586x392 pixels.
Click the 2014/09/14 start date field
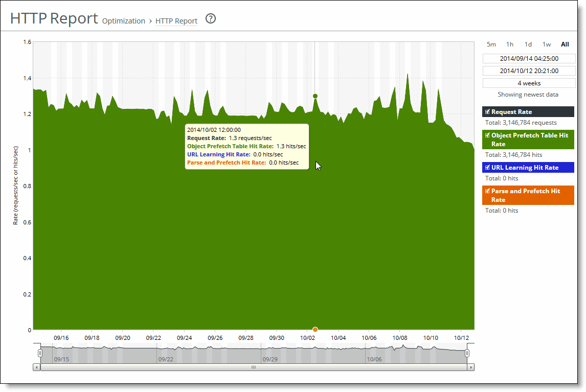[529, 58]
